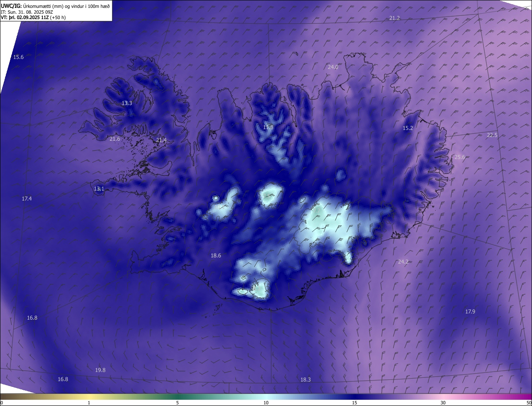The width and height of the screenshot is (532, 406).
Task: Click the 17.9 value label
Action: coord(470,311)
